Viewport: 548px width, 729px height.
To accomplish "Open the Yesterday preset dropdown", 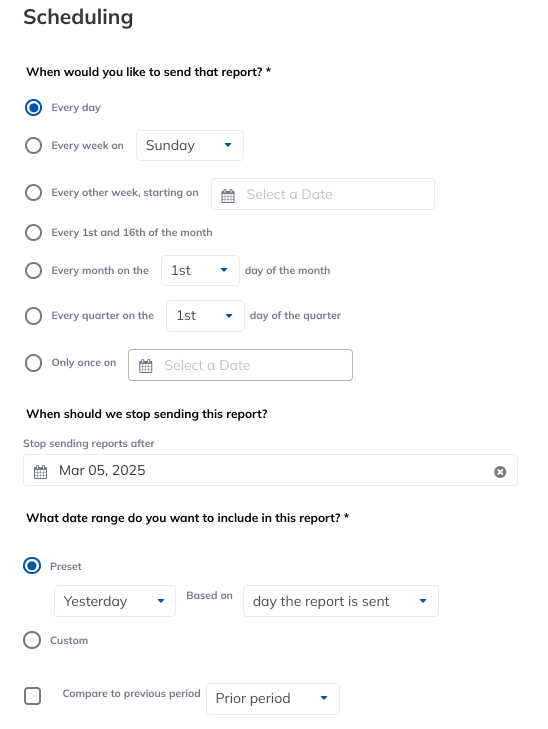I will pyautogui.click(x=115, y=601).
